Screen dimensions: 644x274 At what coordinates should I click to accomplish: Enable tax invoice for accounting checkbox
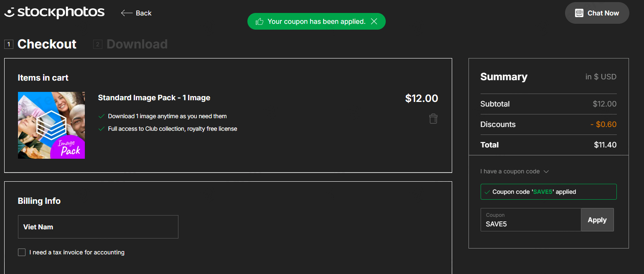22,252
